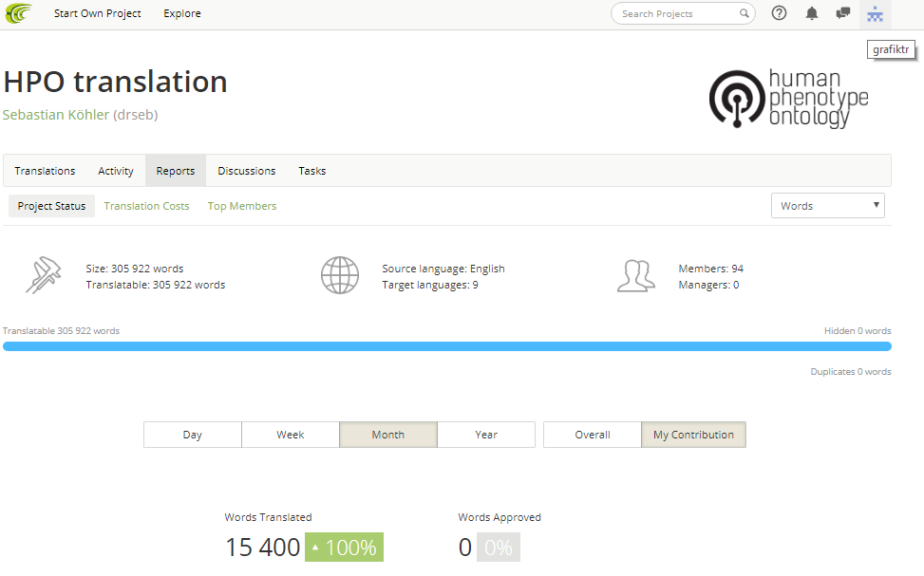The height and width of the screenshot is (576, 924).
Task: Select the Week period toggle
Action: (x=291, y=435)
